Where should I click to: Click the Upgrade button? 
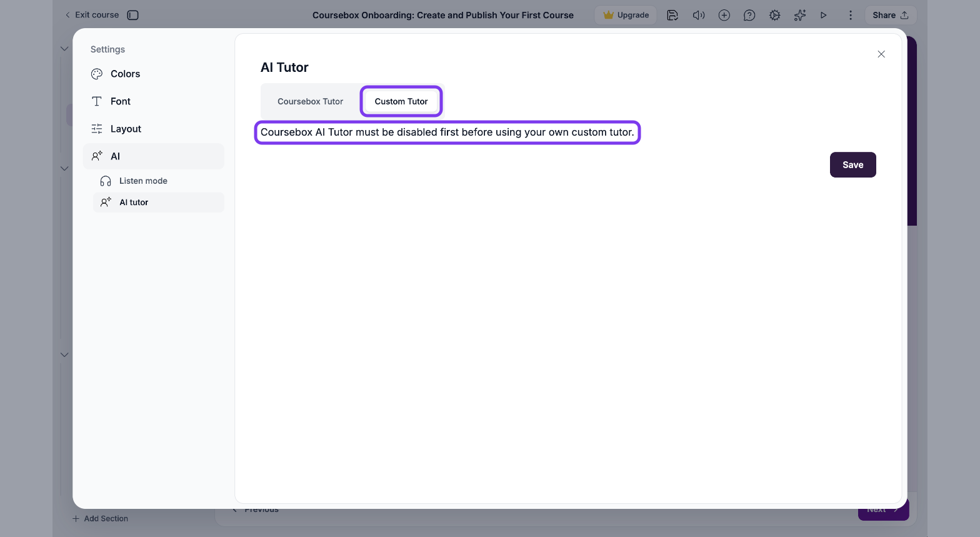[x=626, y=15]
